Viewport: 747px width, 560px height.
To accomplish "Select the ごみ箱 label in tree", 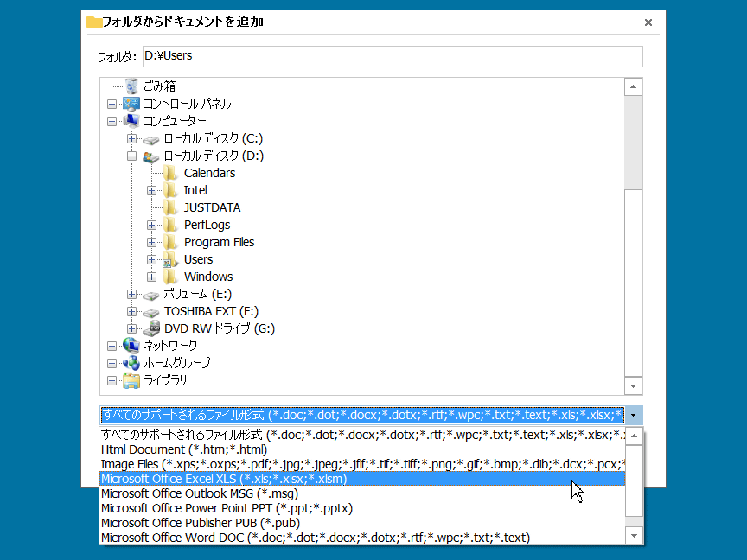I will pyautogui.click(x=160, y=86).
